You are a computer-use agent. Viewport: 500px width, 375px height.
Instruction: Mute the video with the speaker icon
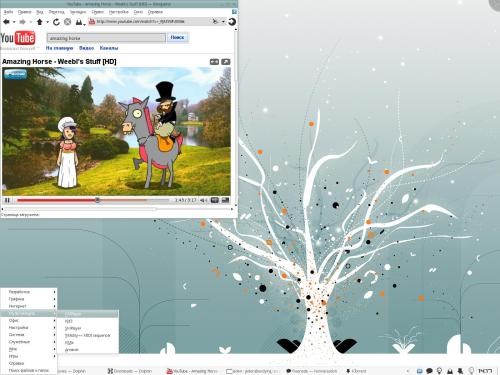203,200
